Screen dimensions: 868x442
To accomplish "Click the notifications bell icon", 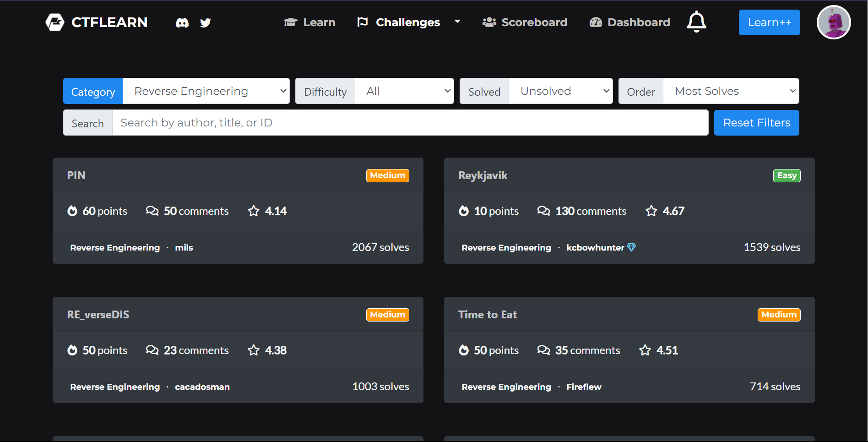I will (696, 22).
